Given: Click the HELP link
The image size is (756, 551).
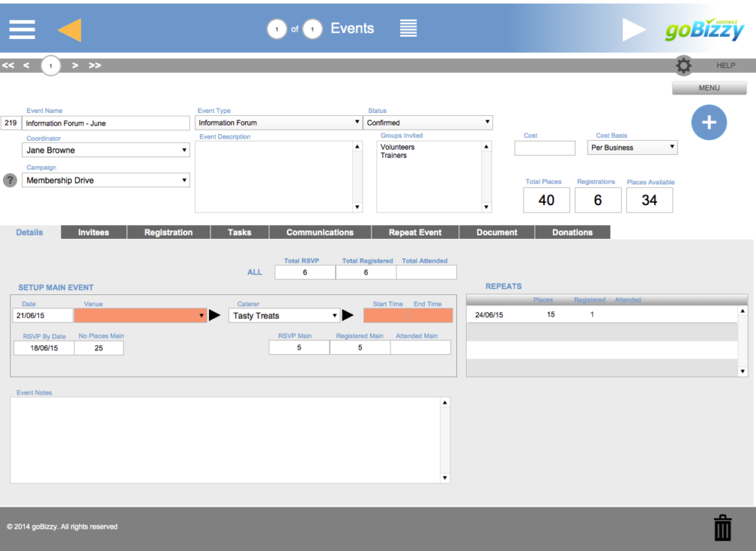Looking at the screenshot, I should point(726,66).
